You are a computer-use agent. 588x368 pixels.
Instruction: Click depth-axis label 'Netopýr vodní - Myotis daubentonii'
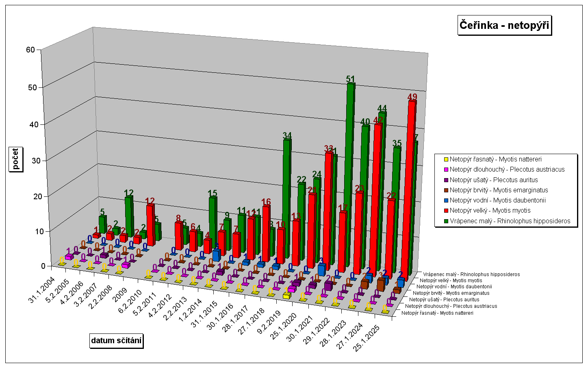click(x=454, y=287)
